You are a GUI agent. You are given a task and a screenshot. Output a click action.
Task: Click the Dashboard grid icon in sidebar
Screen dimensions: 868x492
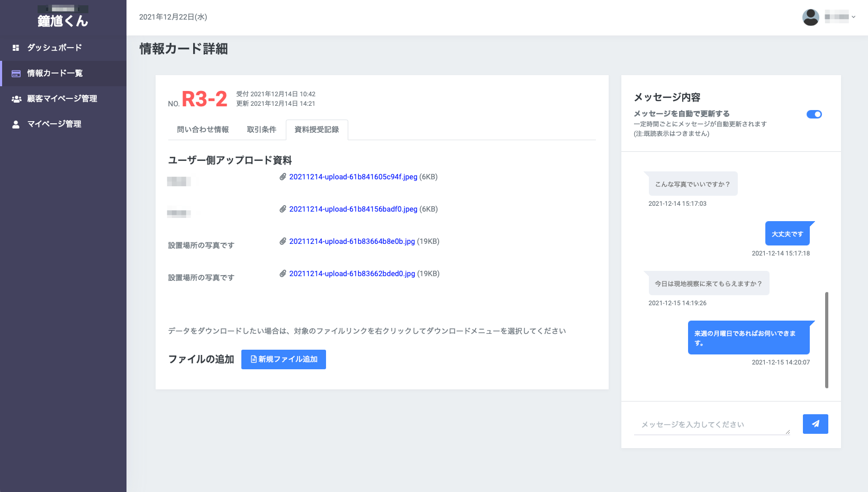tap(16, 48)
